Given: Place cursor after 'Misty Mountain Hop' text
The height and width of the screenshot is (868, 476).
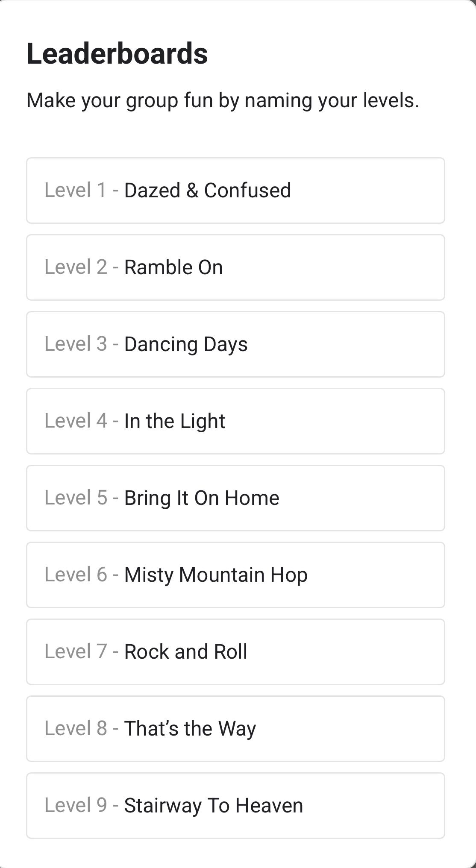Looking at the screenshot, I should (x=308, y=575).
